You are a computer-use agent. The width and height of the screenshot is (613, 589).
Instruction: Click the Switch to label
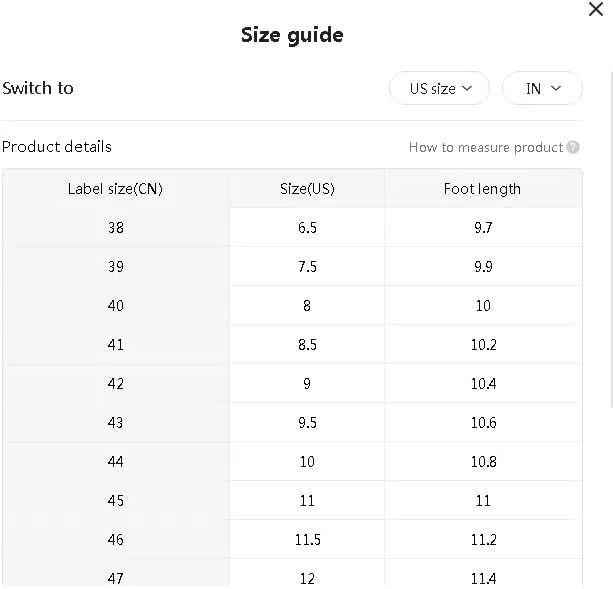pyautogui.click(x=38, y=88)
